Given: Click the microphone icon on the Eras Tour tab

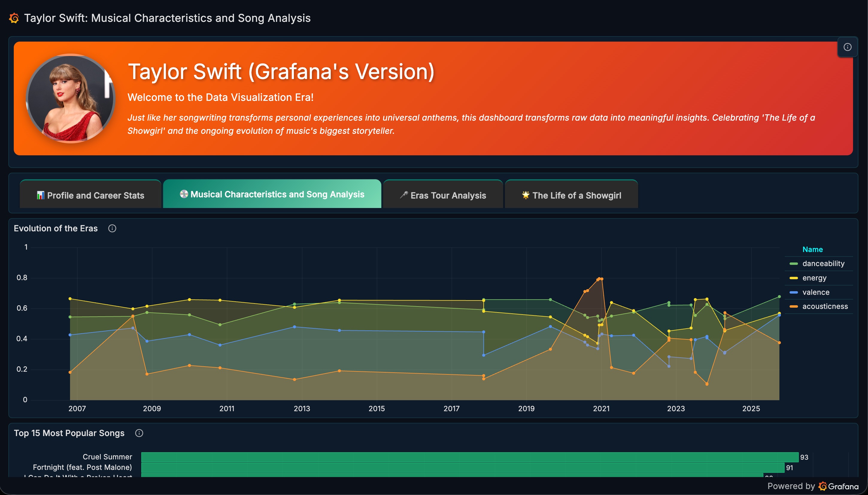Looking at the screenshot, I should pyautogui.click(x=403, y=195).
